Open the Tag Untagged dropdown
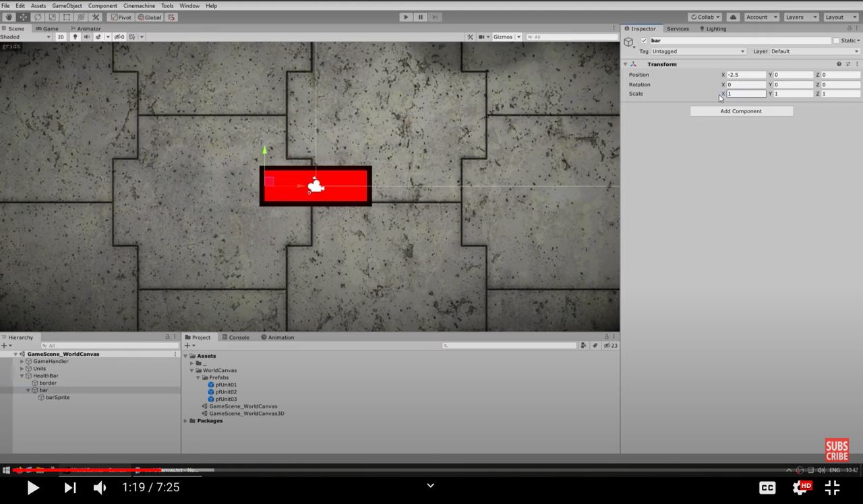863x504 pixels. tap(698, 51)
